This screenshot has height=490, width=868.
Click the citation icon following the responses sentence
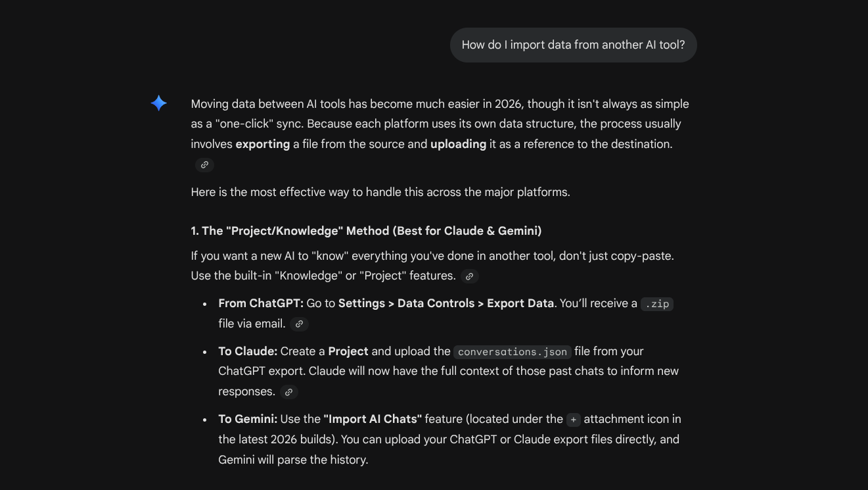[x=288, y=392]
